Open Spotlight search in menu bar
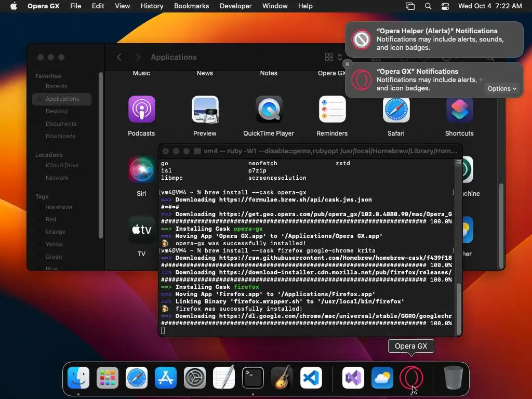 click(x=428, y=6)
